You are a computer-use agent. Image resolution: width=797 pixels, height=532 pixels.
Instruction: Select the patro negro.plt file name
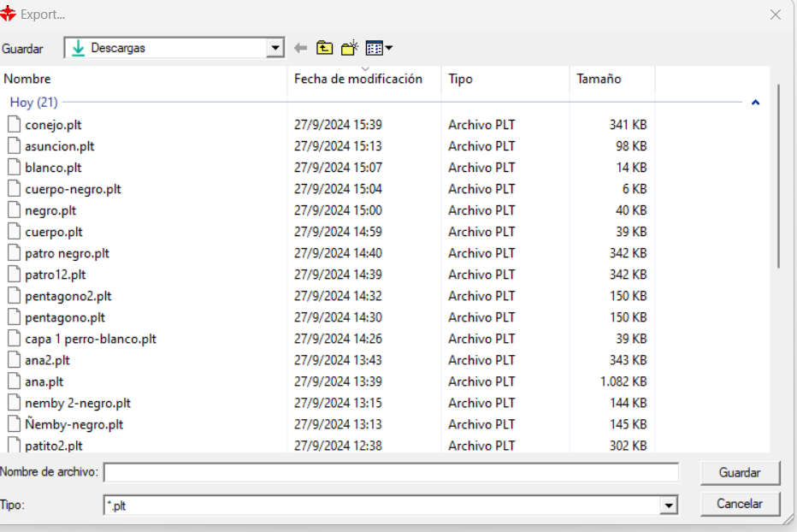67,253
